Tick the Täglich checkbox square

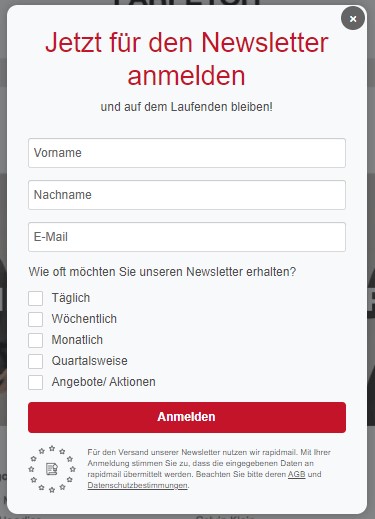point(36,298)
